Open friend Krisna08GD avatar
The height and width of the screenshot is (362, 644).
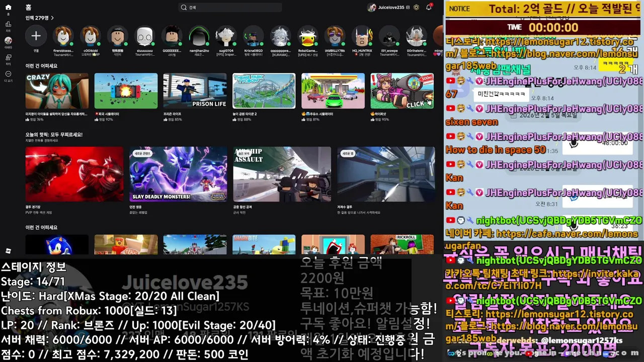pyautogui.click(x=253, y=36)
